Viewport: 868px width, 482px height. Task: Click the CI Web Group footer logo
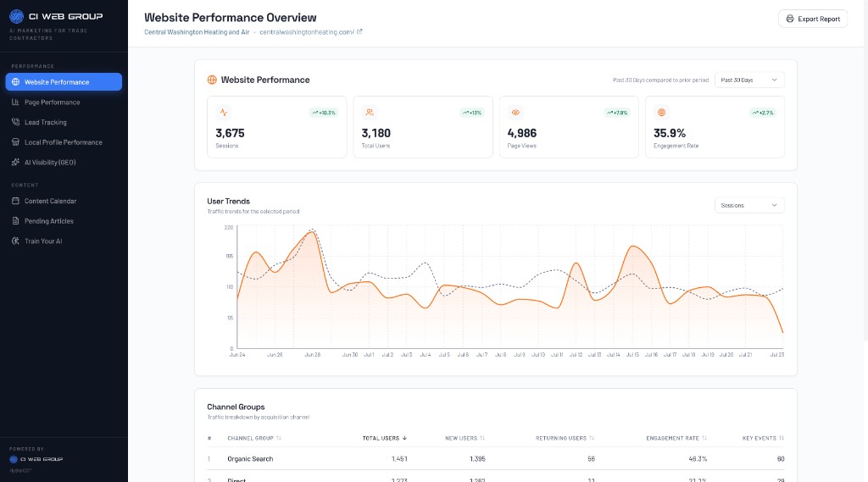(36, 459)
